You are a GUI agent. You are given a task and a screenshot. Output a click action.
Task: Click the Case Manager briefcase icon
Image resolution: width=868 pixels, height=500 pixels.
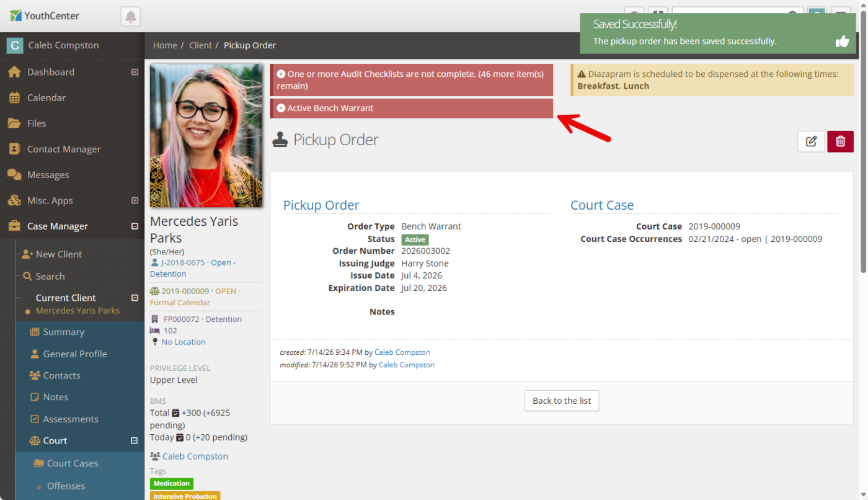click(14, 226)
